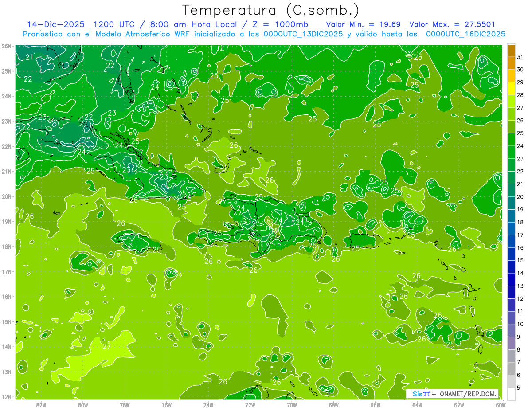532x411 pixels.
Task: Click the color bar value "9"
Action: coord(519,337)
